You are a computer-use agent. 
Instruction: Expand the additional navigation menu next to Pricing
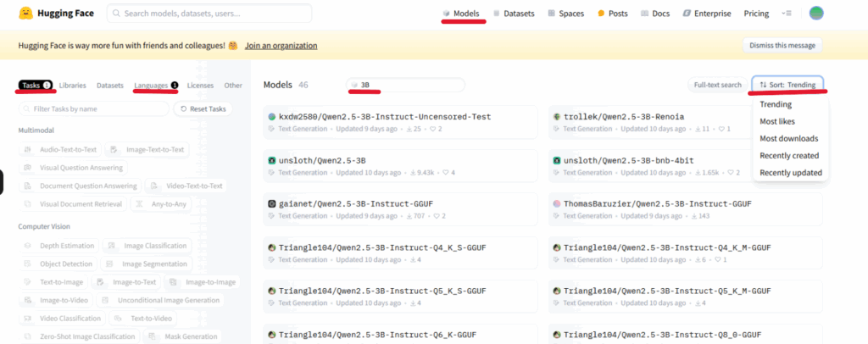click(x=787, y=14)
